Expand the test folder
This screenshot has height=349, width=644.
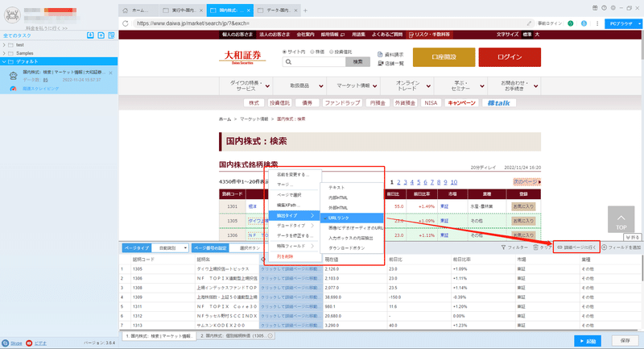tap(4, 45)
